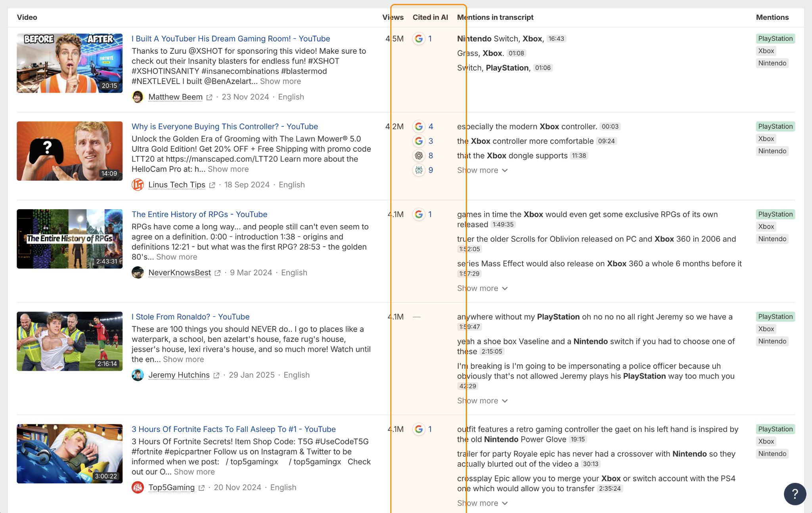This screenshot has width=812, height=513.
Task: Click the external link icon beside Top5Gaming
Action: pyautogui.click(x=202, y=488)
